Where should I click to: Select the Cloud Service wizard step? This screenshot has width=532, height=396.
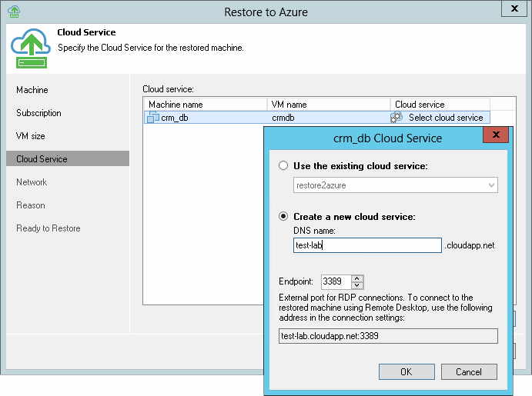pyautogui.click(x=68, y=158)
